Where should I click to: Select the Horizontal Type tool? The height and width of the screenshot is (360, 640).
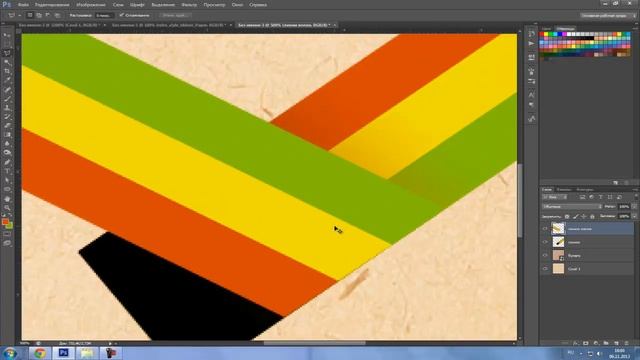pos(7,171)
